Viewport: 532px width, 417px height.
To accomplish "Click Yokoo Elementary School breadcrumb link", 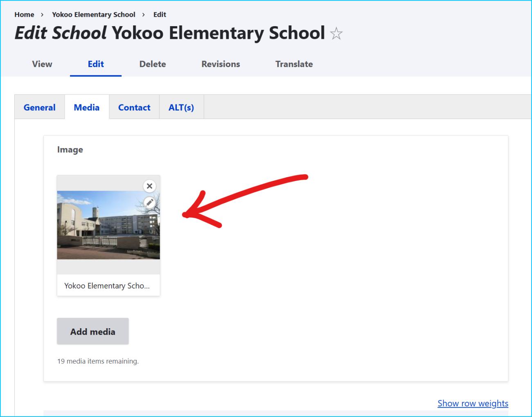I will point(93,15).
